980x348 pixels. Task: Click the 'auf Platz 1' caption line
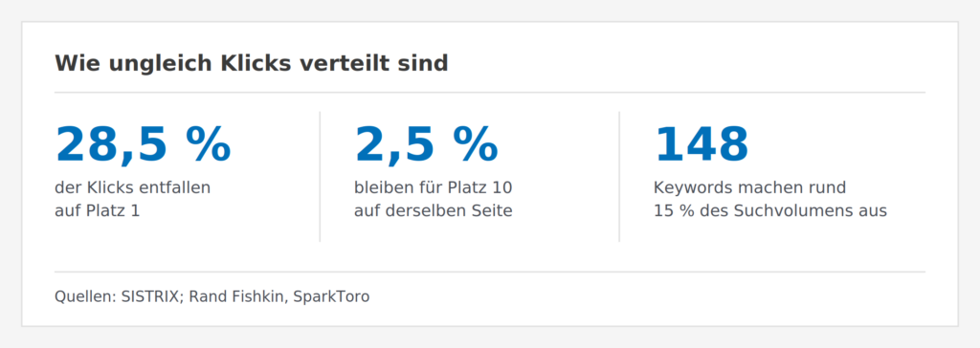point(97,211)
